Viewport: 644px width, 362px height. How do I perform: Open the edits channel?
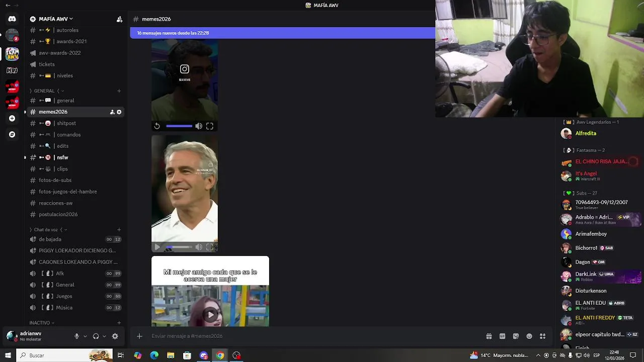click(75, 146)
